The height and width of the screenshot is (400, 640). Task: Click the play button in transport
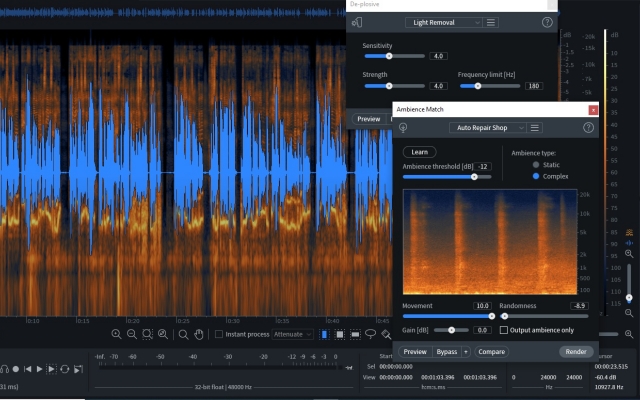[40, 369]
